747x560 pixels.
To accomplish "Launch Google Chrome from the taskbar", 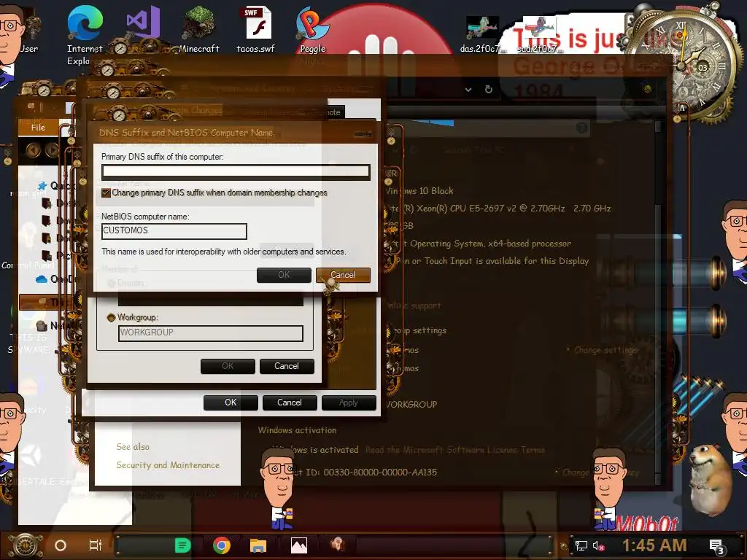I will tap(222, 545).
